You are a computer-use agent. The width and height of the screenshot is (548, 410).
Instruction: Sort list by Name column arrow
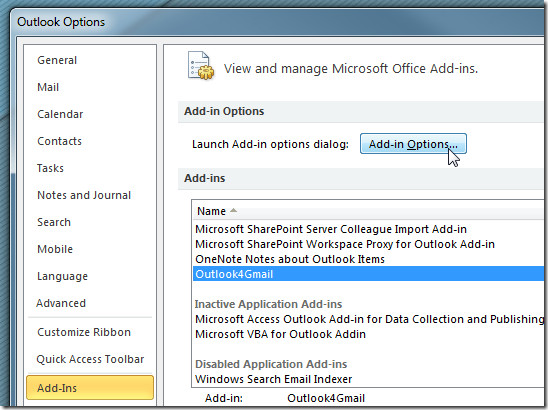click(233, 210)
